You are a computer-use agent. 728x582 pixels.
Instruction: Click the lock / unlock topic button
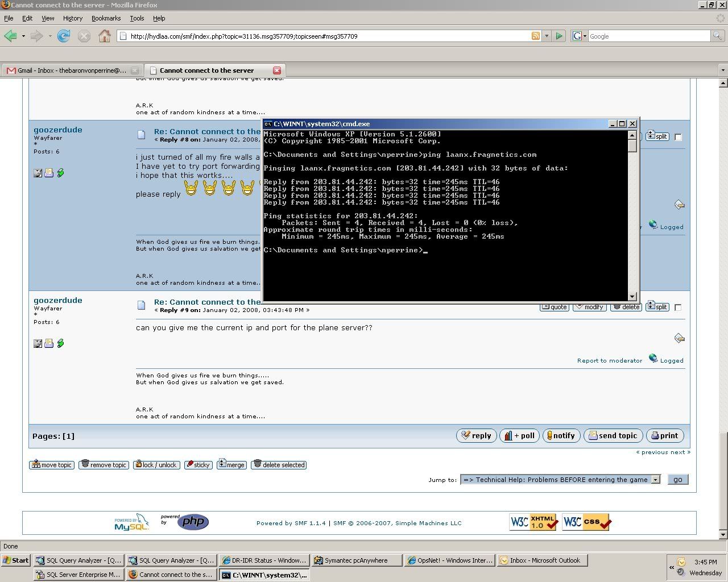click(x=156, y=465)
